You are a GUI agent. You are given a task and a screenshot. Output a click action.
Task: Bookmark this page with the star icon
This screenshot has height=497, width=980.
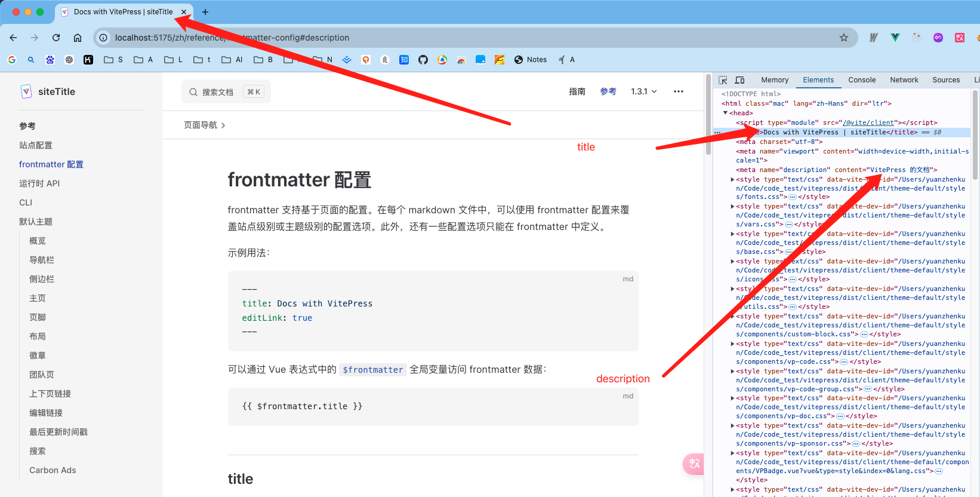point(843,38)
